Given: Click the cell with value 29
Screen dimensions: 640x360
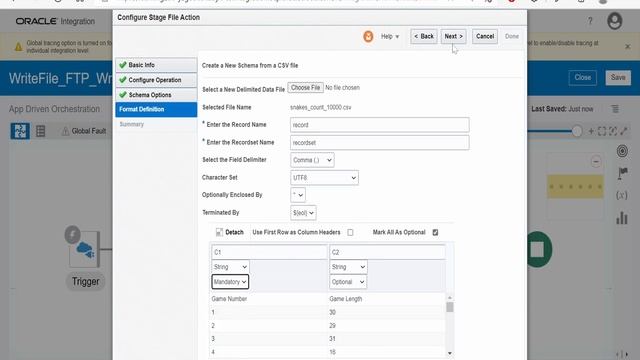Looking at the screenshot, I should tap(332, 326).
